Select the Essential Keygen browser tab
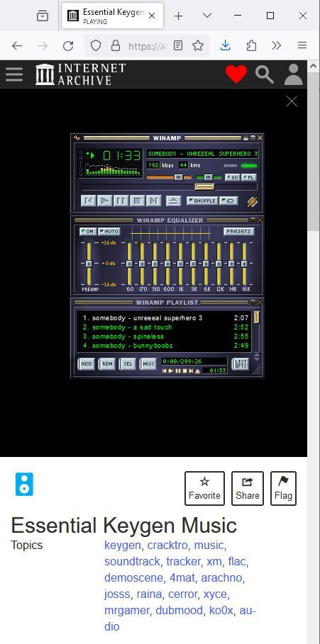 (x=112, y=16)
